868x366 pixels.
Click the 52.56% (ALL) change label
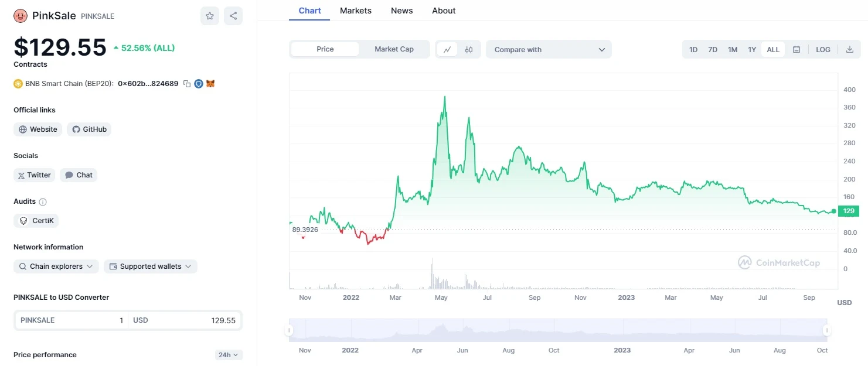[x=144, y=48]
